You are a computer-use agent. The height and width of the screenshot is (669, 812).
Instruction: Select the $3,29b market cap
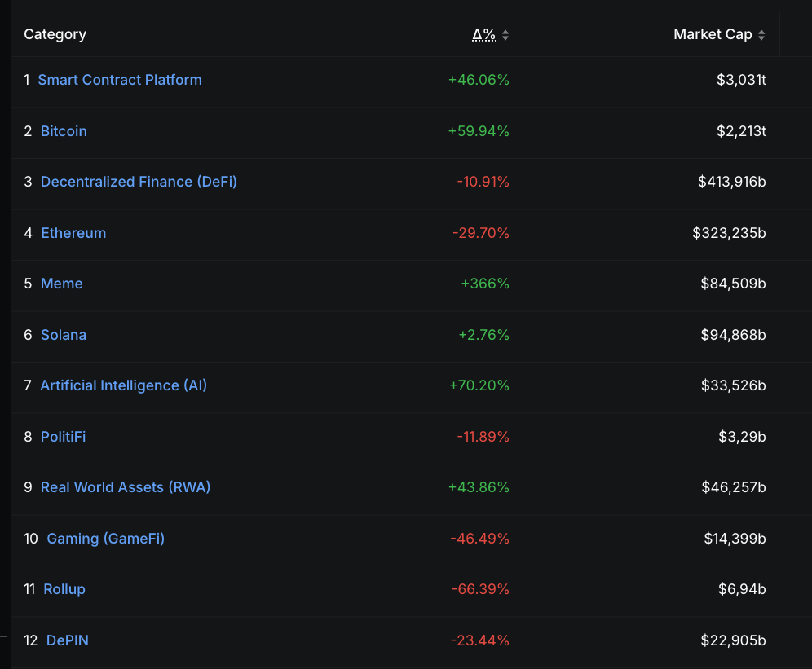click(x=742, y=437)
